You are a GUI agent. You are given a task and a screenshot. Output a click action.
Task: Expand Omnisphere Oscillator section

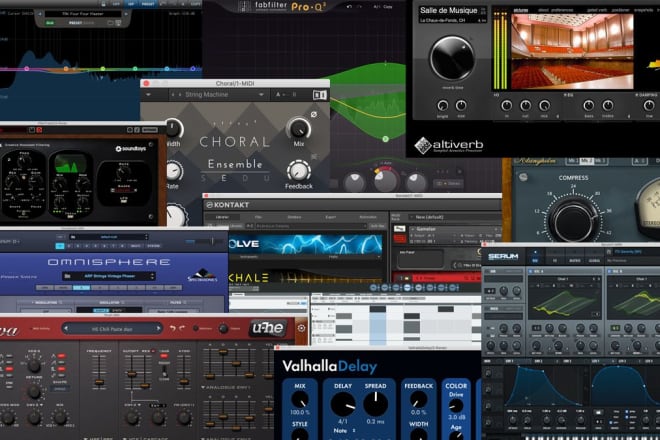(109, 302)
